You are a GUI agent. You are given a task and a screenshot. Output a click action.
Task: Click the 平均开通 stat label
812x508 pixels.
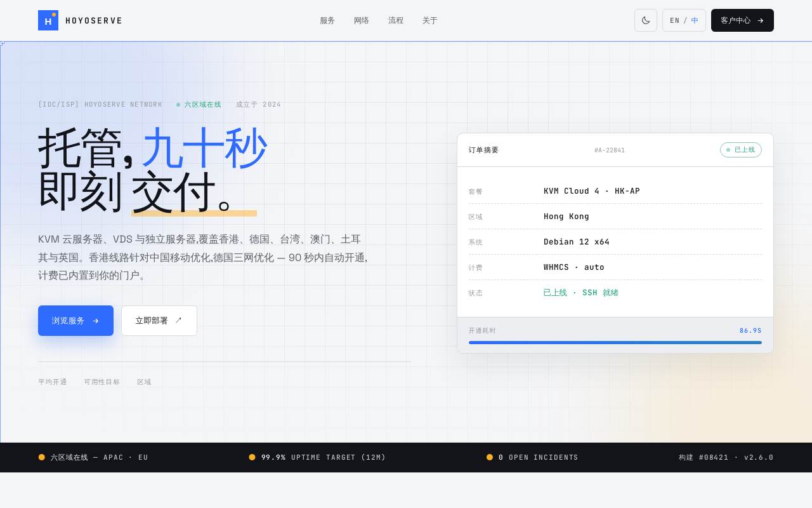coord(53,382)
